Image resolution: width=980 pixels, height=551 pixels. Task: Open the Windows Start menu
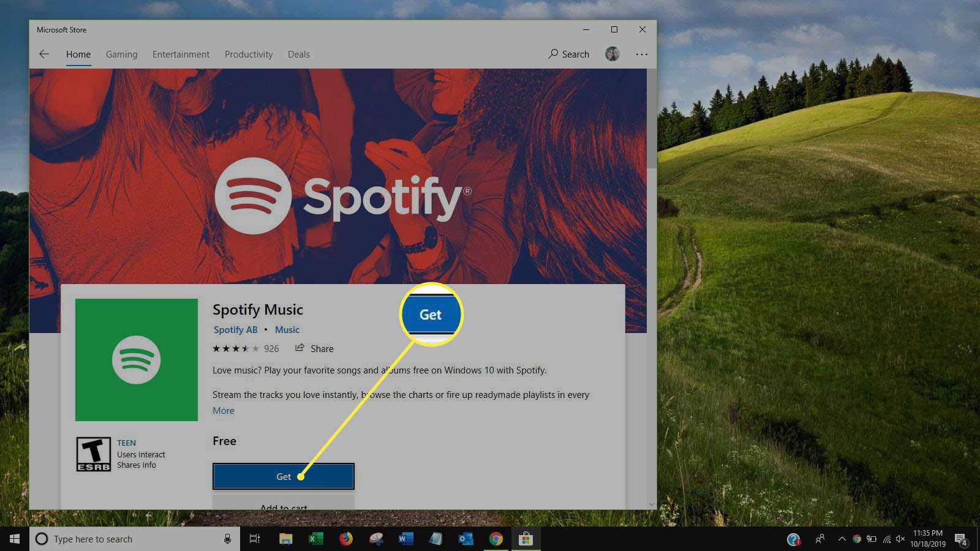click(x=15, y=539)
